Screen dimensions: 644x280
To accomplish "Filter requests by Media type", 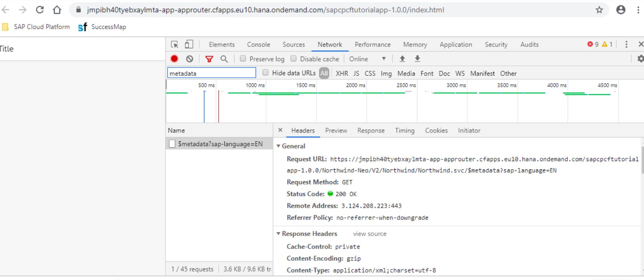I will tap(406, 73).
